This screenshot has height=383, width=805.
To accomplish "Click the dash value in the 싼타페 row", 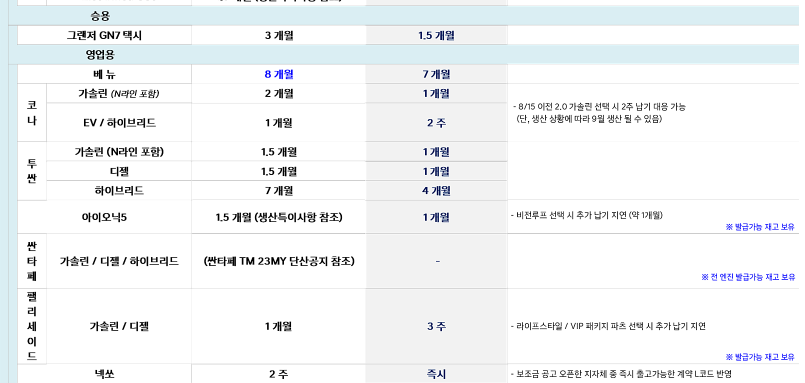I will click(x=437, y=261).
